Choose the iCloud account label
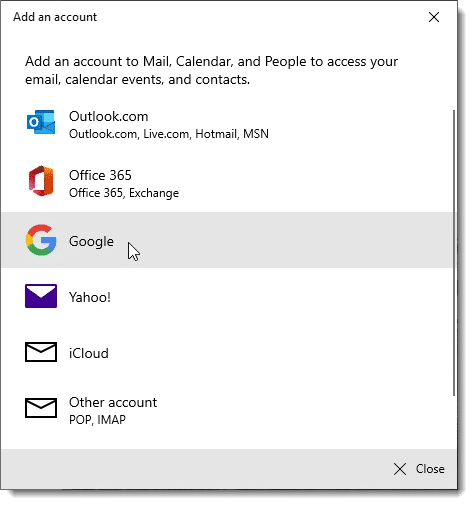 coord(89,353)
